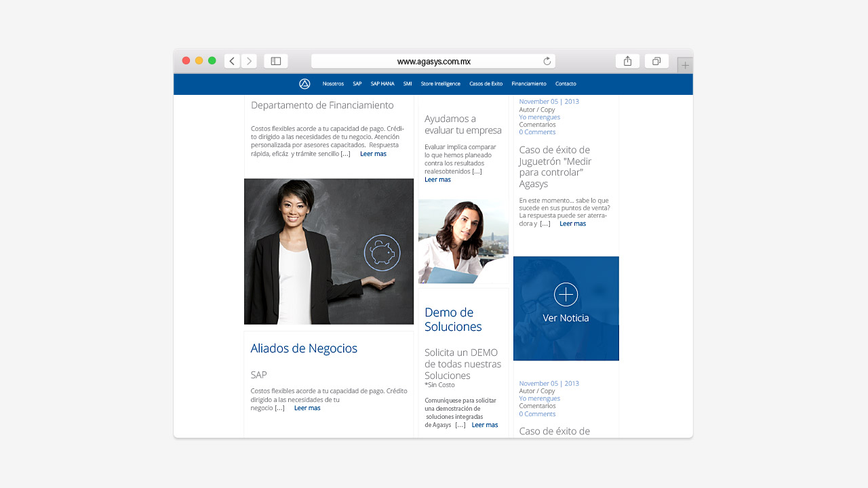Viewport: 868px width, 488px height.
Task: Go back using the browser back arrow
Action: point(232,61)
